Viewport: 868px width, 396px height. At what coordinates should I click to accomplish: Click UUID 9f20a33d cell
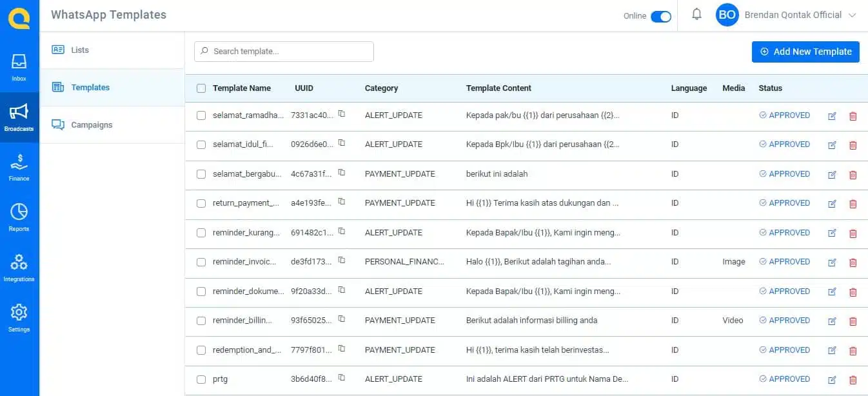click(312, 292)
